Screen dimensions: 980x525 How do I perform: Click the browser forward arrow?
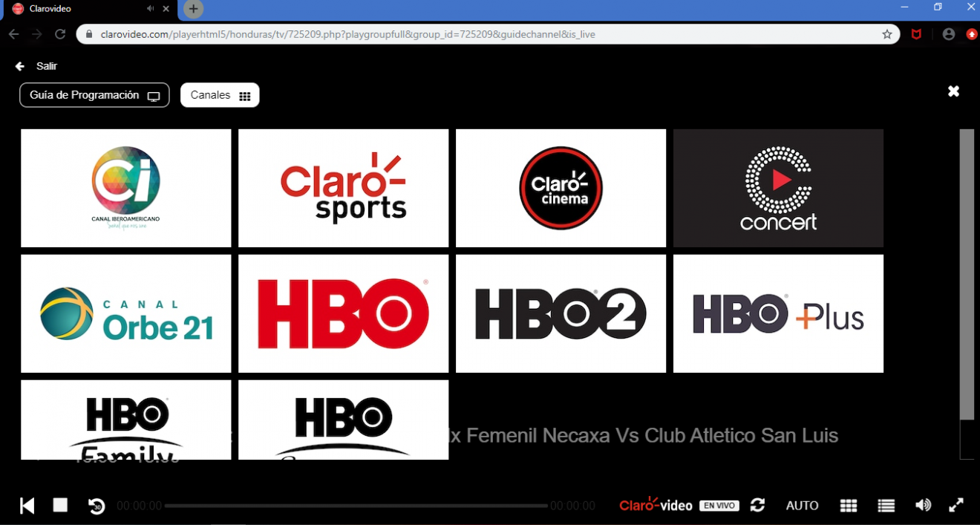pos(37,34)
